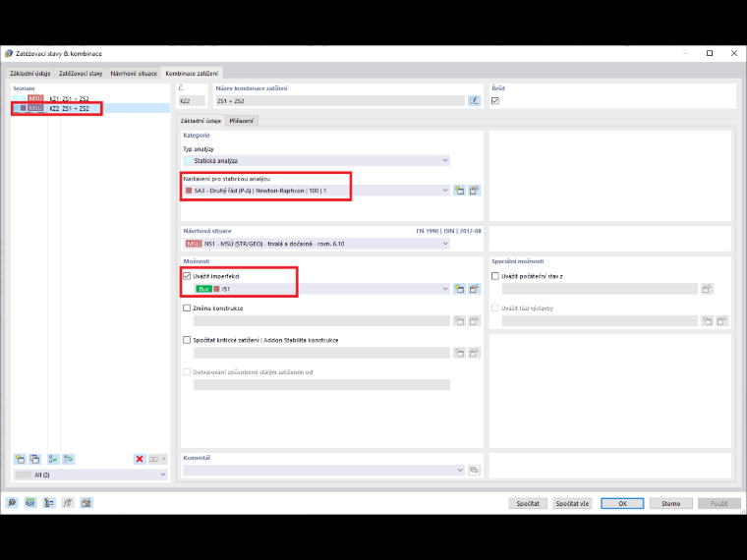The width and height of the screenshot is (747, 560).
Task: Add a new load combination in the list
Action: click(x=20, y=459)
